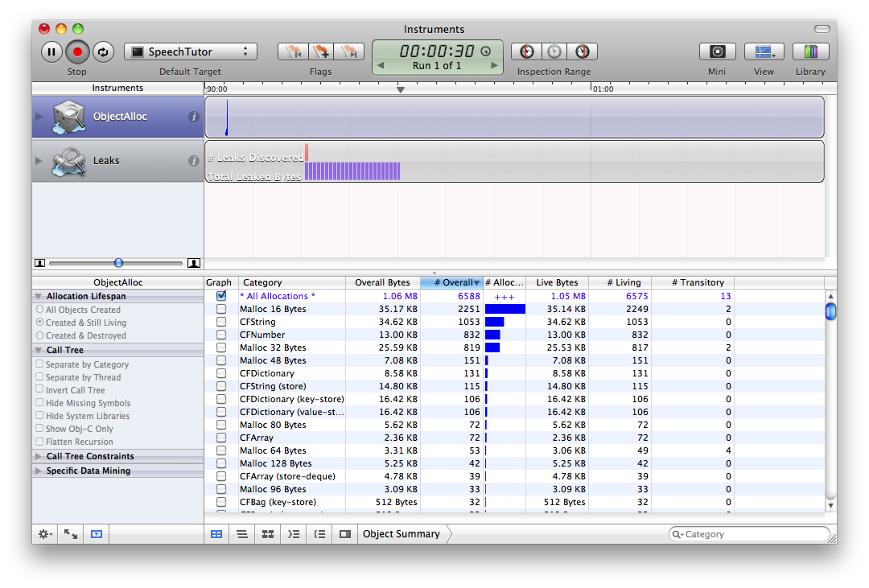Image resolution: width=869 pixels, height=588 pixels.
Task: Show the next run using the right arrow
Action: click(494, 65)
